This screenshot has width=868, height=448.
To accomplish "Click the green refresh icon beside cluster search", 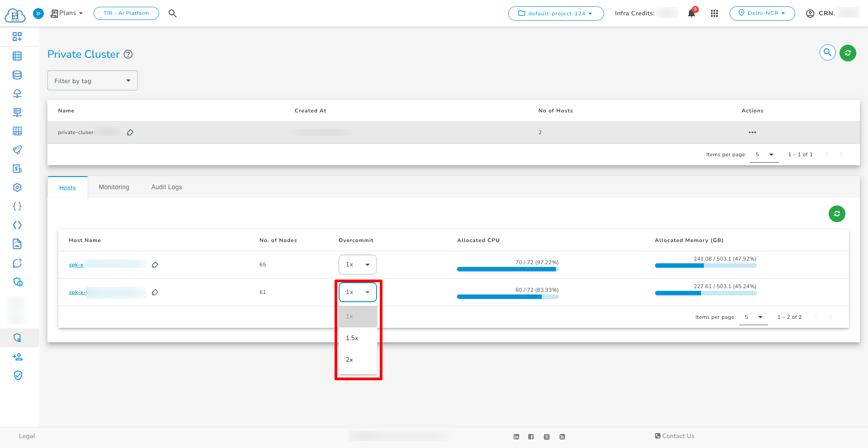I will 848,53.
